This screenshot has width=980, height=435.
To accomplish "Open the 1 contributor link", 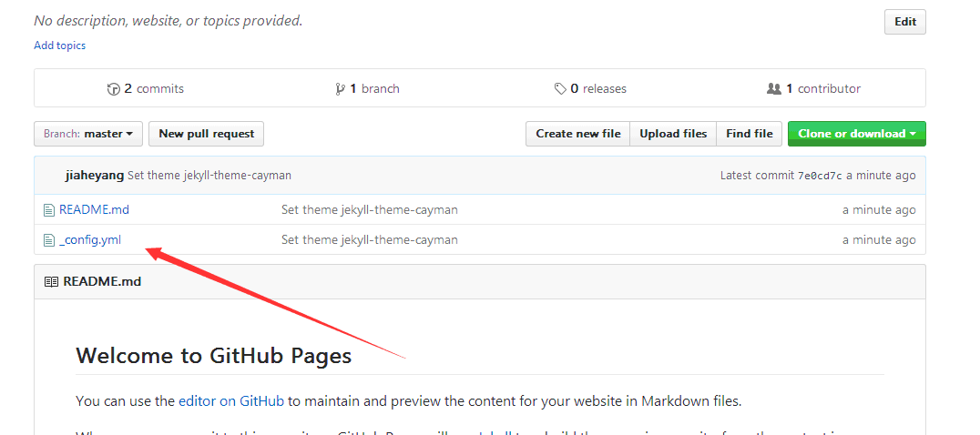I will click(813, 88).
